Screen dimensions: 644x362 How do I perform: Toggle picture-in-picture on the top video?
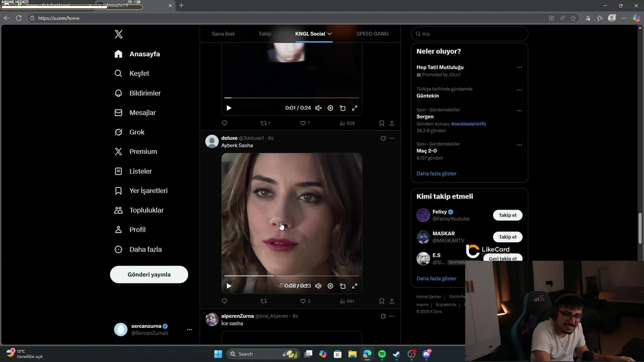[342, 108]
